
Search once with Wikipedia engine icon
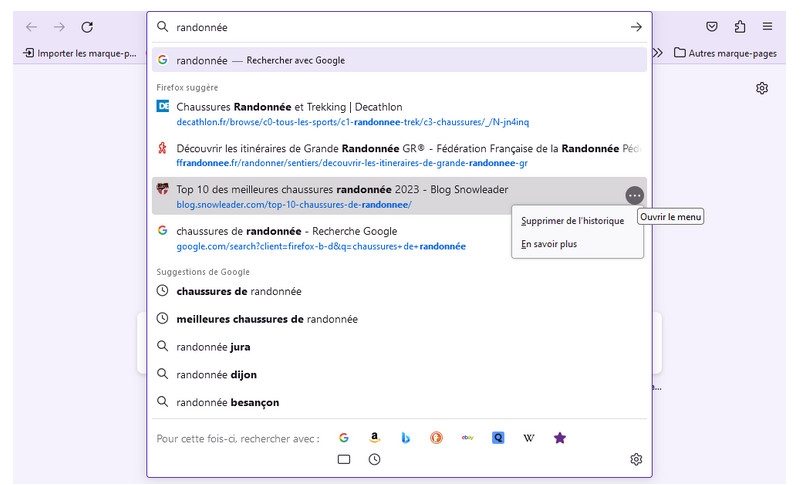pos(529,438)
